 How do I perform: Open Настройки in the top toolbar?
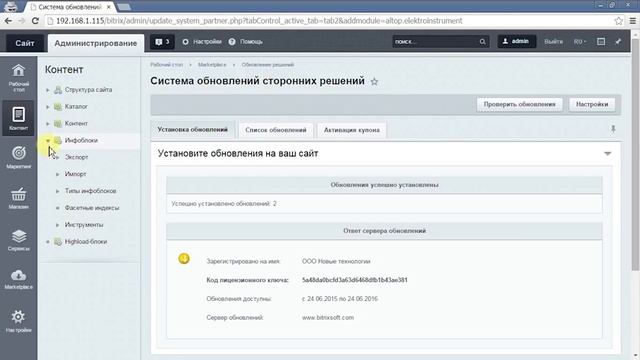202,42
